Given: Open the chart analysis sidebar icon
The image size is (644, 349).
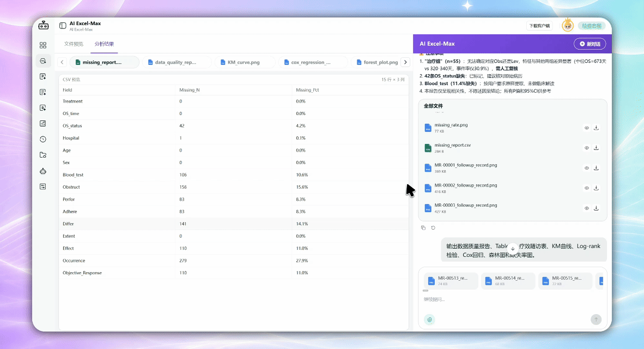Looking at the screenshot, I should pos(43,123).
